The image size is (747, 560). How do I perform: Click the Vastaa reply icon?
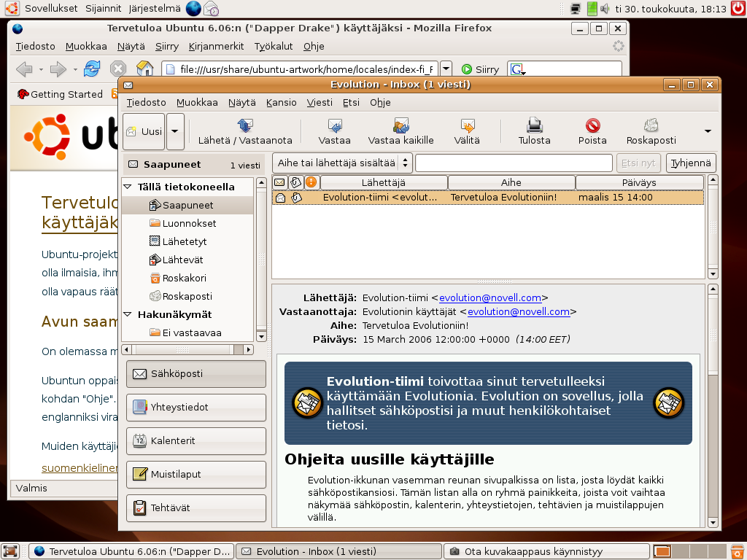pos(334,125)
